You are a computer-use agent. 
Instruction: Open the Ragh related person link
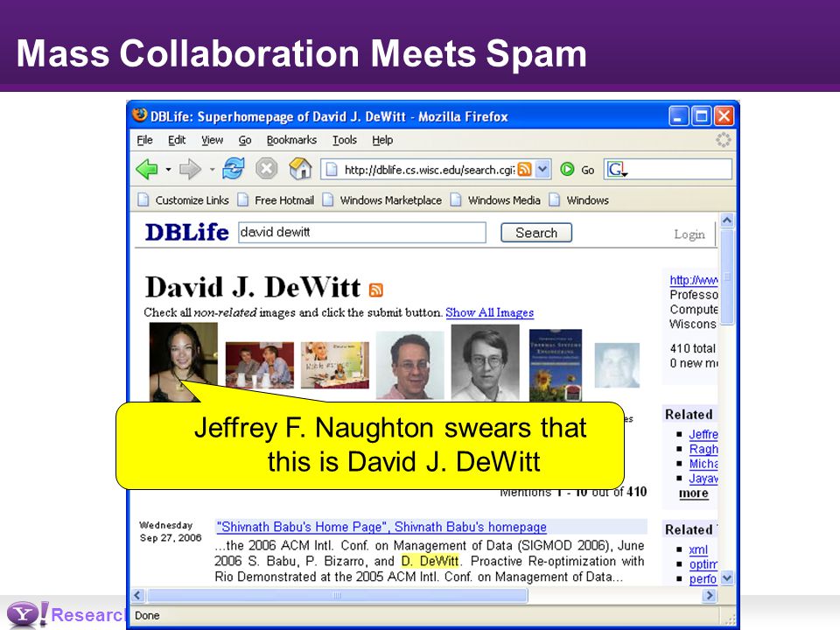(703, 449)
